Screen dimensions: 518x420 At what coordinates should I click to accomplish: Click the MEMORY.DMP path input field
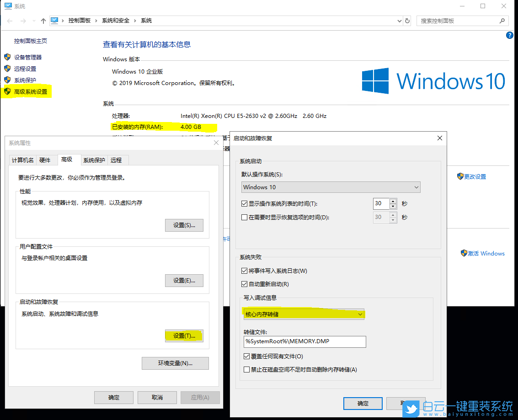click(304, 341)
